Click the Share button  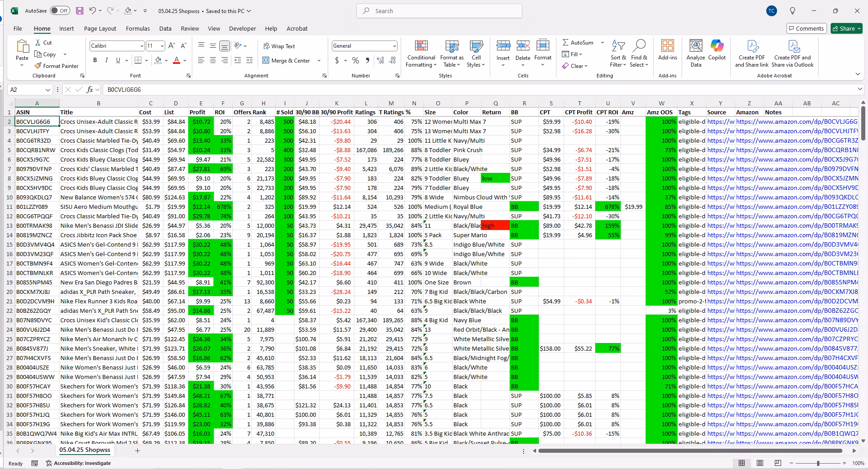(x=846, y=28)
